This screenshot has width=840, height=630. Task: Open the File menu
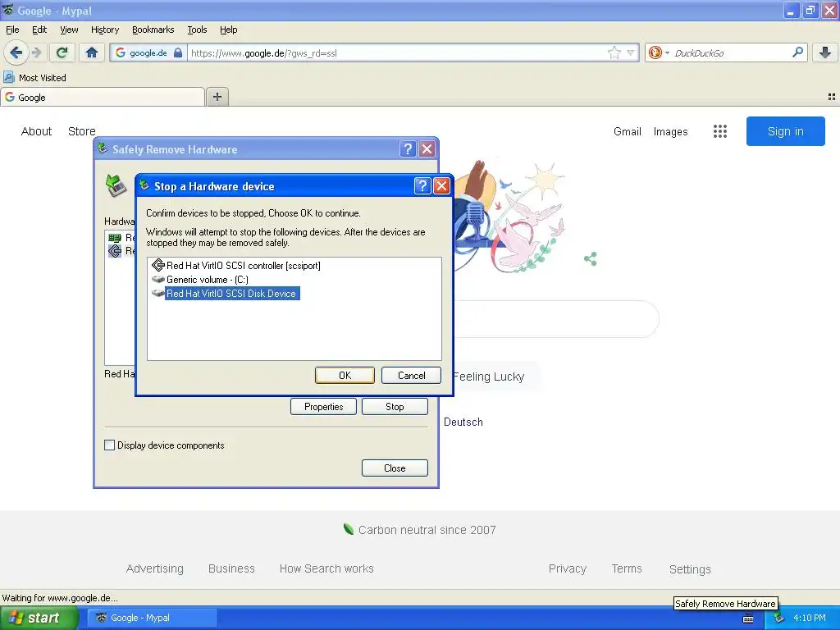click(x=12, y=30)
